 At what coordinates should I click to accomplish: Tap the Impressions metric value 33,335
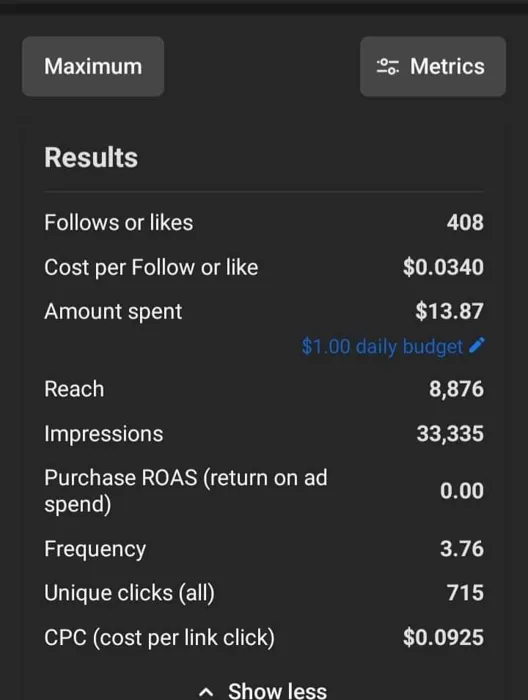(x=450, y=433)
